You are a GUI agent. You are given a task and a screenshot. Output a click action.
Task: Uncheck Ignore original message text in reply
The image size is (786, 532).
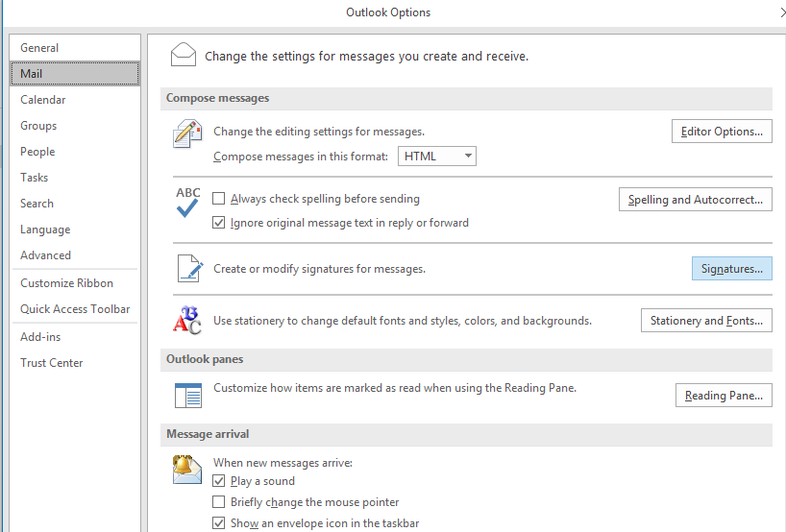point(218,223)
